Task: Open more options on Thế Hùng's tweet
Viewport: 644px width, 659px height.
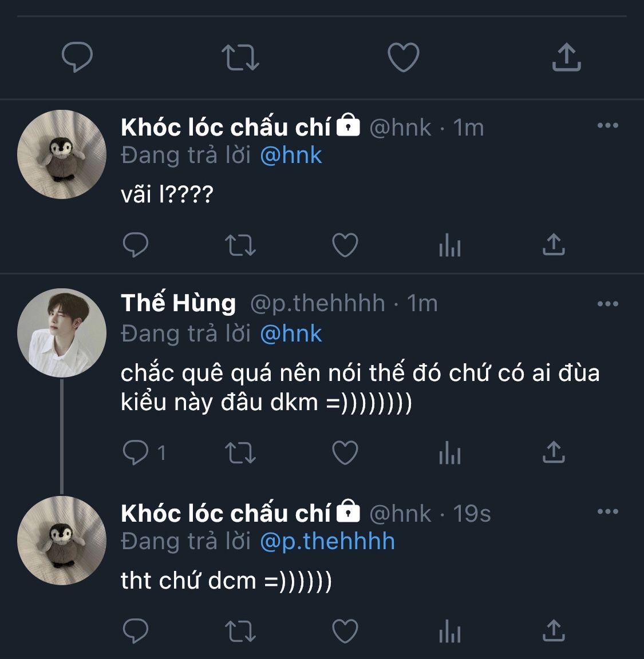Action: pos(607,304)
